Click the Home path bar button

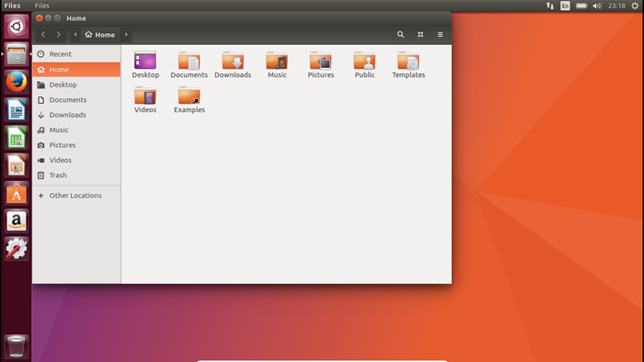(99, 34)
